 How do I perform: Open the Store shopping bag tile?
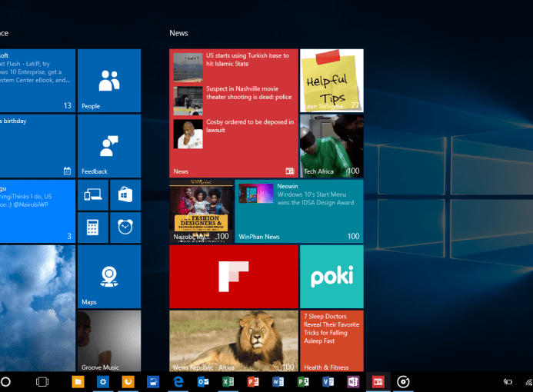coord(125,195)
